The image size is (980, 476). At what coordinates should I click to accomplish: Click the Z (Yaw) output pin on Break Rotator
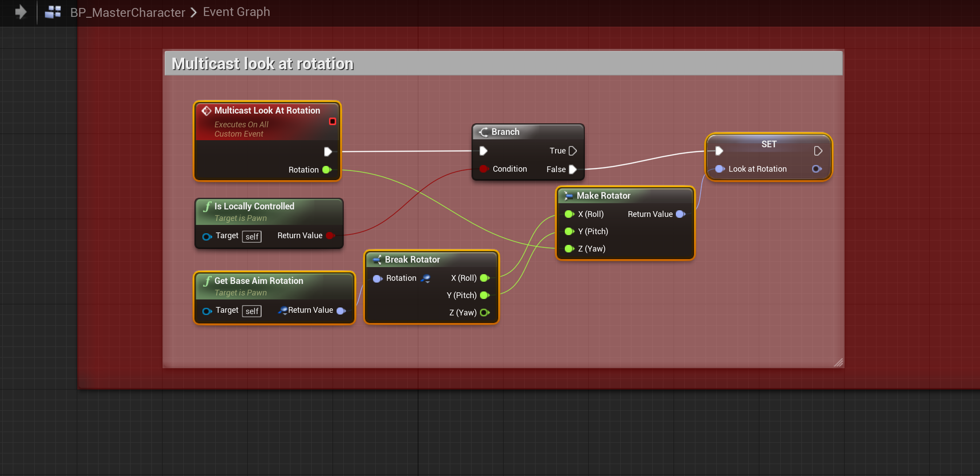point(484,313)
